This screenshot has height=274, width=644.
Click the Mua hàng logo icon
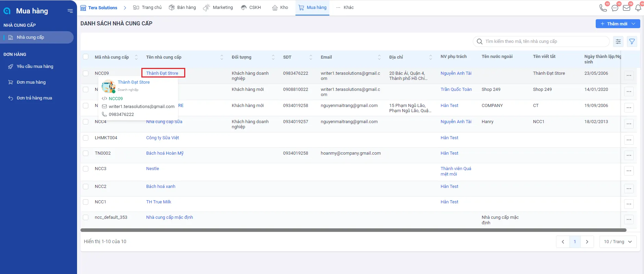click(x=7, y=11)
